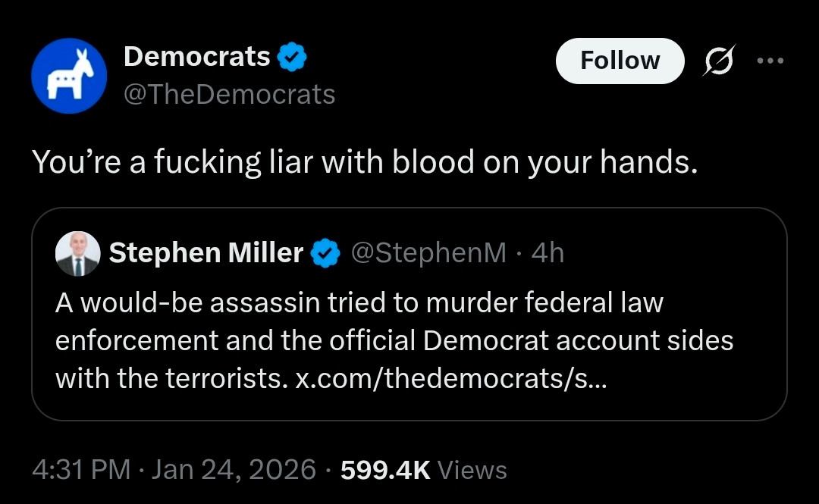Click the Democrats blue verified badge
The width and height of the screenshot is (819, 504).
(291, 57)
